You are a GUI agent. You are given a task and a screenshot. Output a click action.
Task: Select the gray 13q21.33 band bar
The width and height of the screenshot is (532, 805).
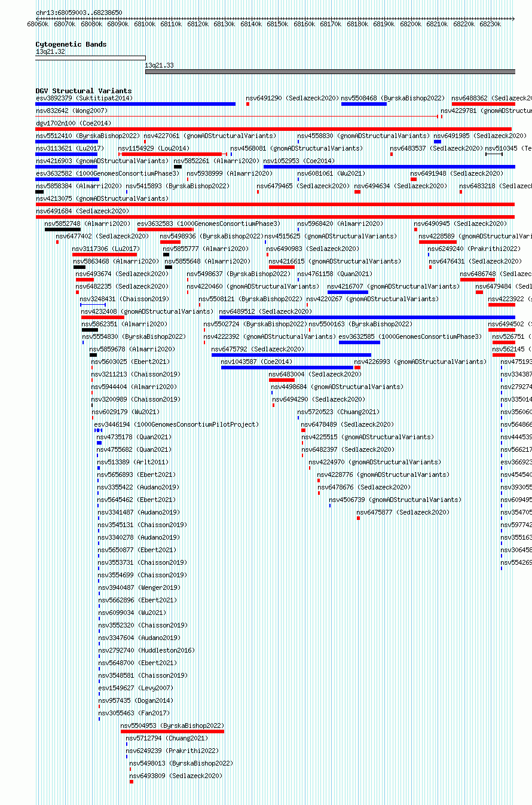(x=330, y=72)
